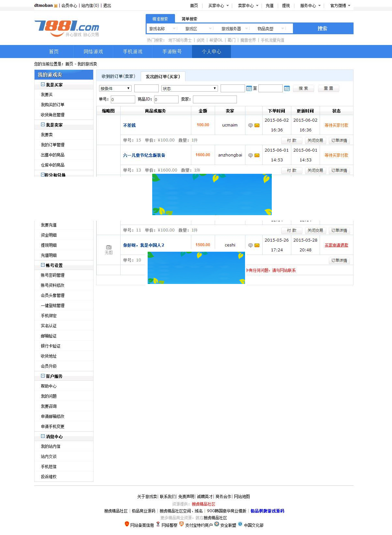This screenshot has width=392, height=535.
Task: Click 付款 button for order 15
Action: [292, 141]
